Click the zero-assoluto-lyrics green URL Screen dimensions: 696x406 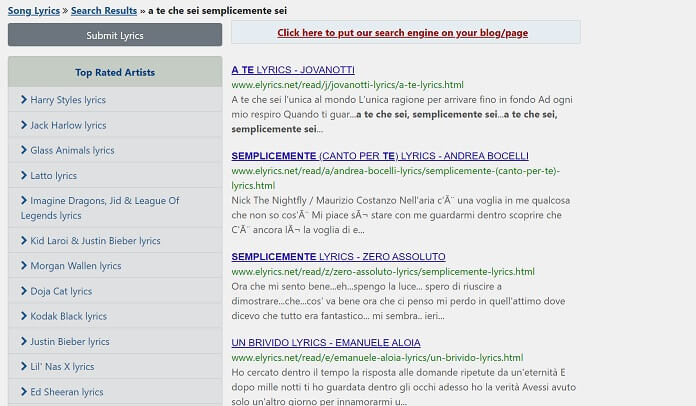(383, 272)
